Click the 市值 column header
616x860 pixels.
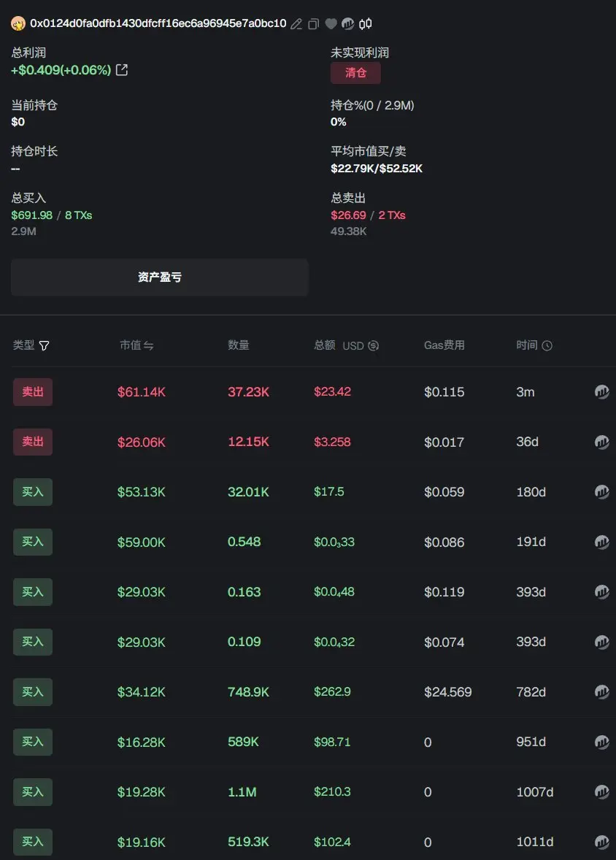pos(131,345)
